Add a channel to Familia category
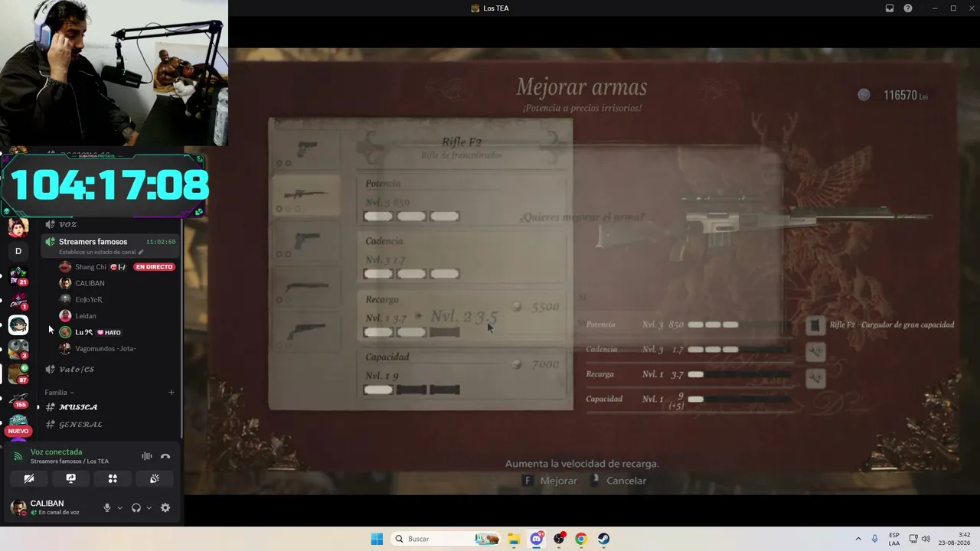The image size is (980, 551). [171, 393]
